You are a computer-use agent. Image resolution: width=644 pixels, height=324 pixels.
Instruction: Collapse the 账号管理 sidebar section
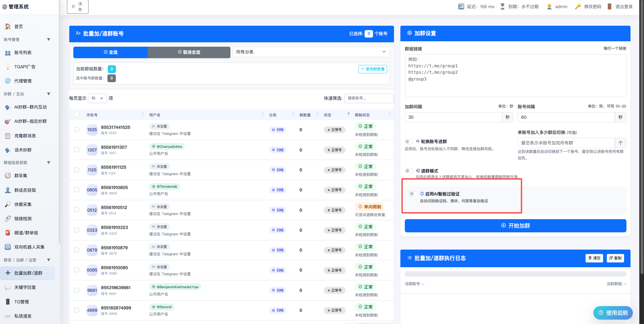49,40
